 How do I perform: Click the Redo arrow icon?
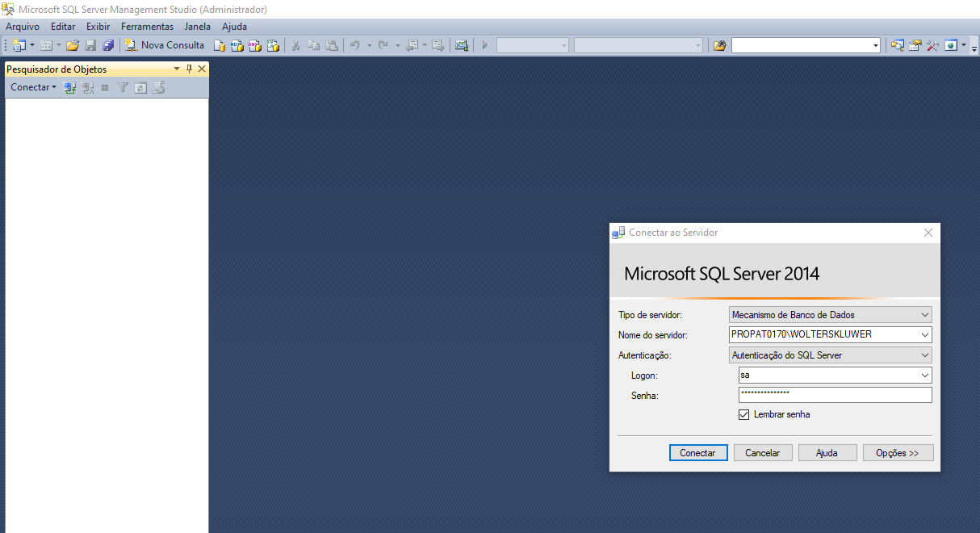383,45
